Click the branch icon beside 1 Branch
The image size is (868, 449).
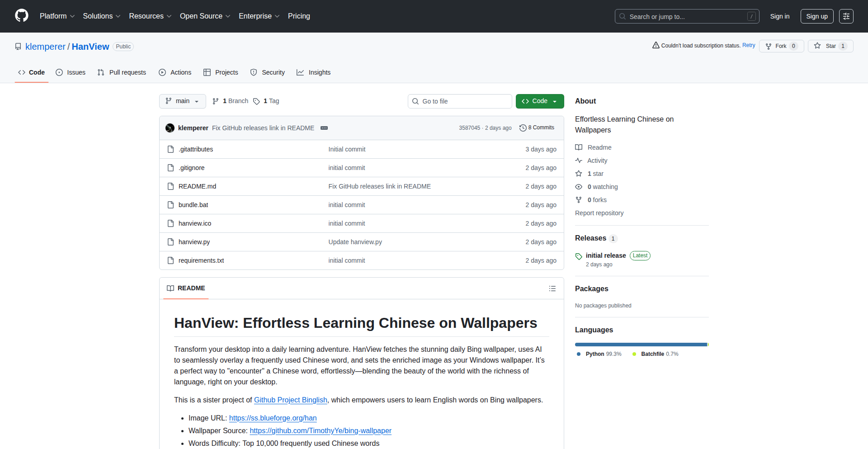click(x=216, y=101)
